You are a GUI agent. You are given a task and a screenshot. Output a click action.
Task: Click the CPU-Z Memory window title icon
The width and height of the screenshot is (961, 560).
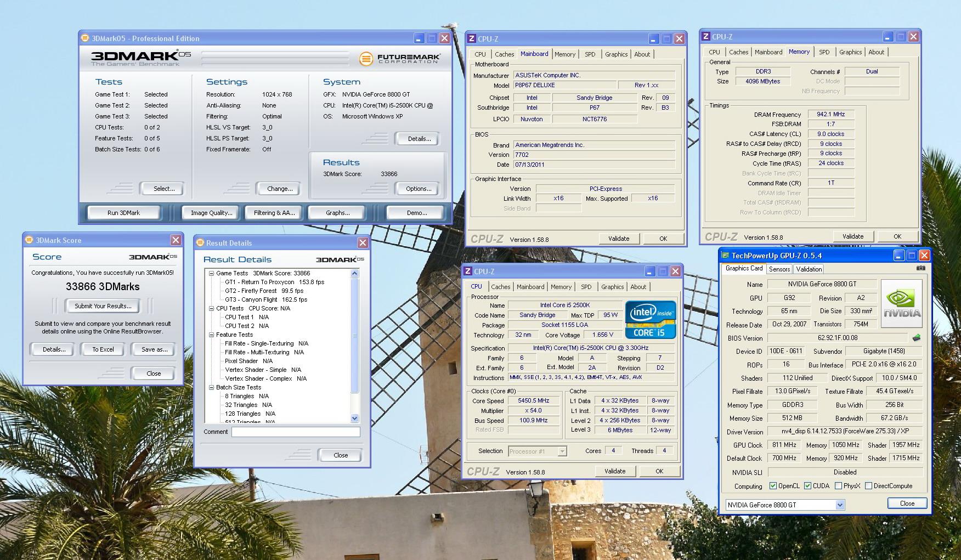(x=706, y=36)
